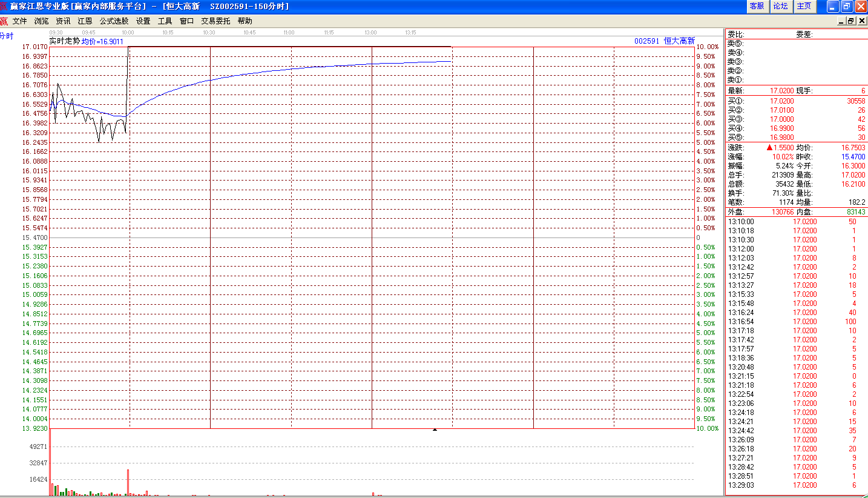Click the 主页 button in title bar
This screenshot has width=868, height=498.
click(804, 6)
